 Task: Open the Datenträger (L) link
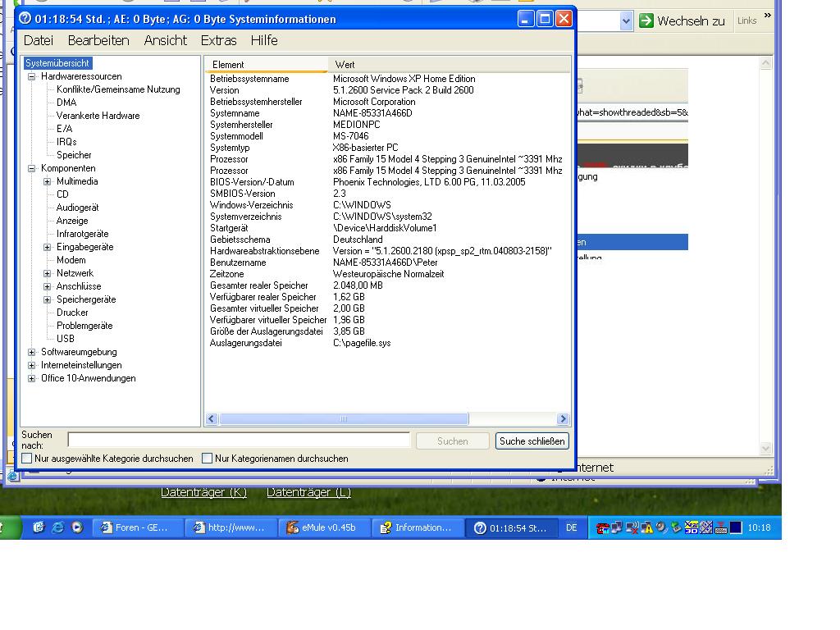(309, 492)
